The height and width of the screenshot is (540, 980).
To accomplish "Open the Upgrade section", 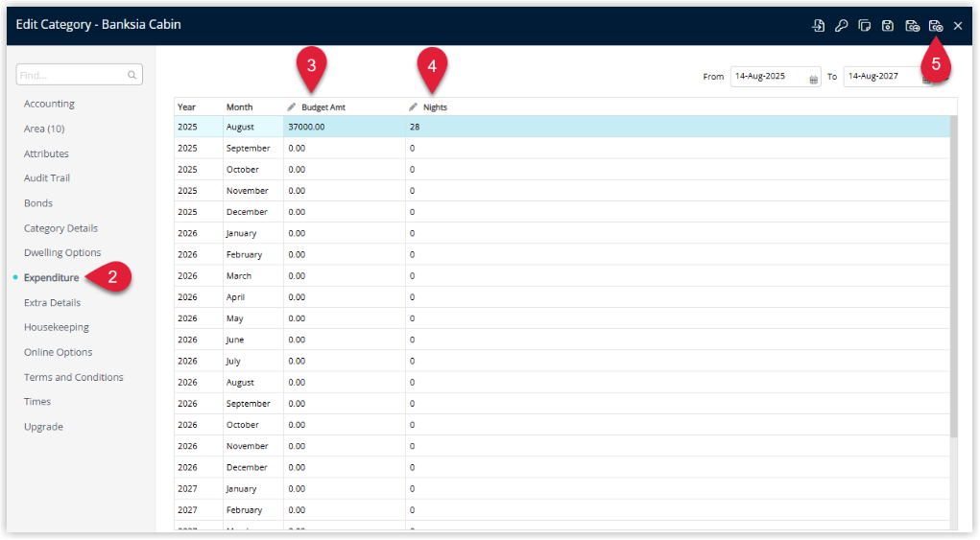I will 44,427.
